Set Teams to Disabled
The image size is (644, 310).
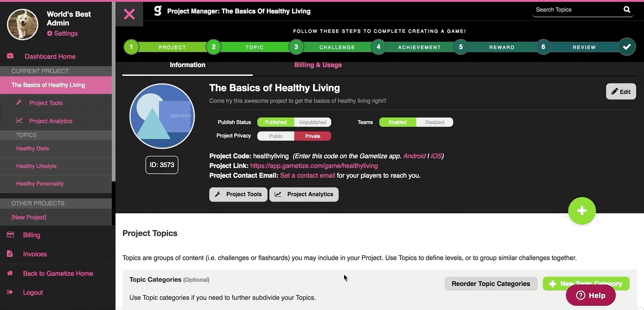click(x=435, y=122)
